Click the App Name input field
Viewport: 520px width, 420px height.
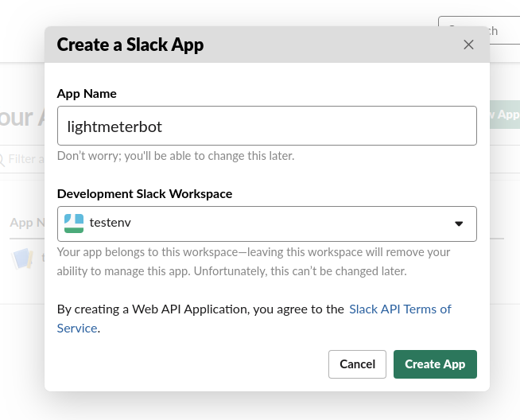tap(267, 126)
